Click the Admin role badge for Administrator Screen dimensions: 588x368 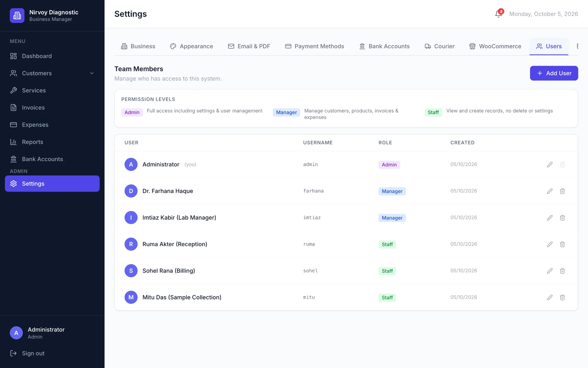coord(389,165)
